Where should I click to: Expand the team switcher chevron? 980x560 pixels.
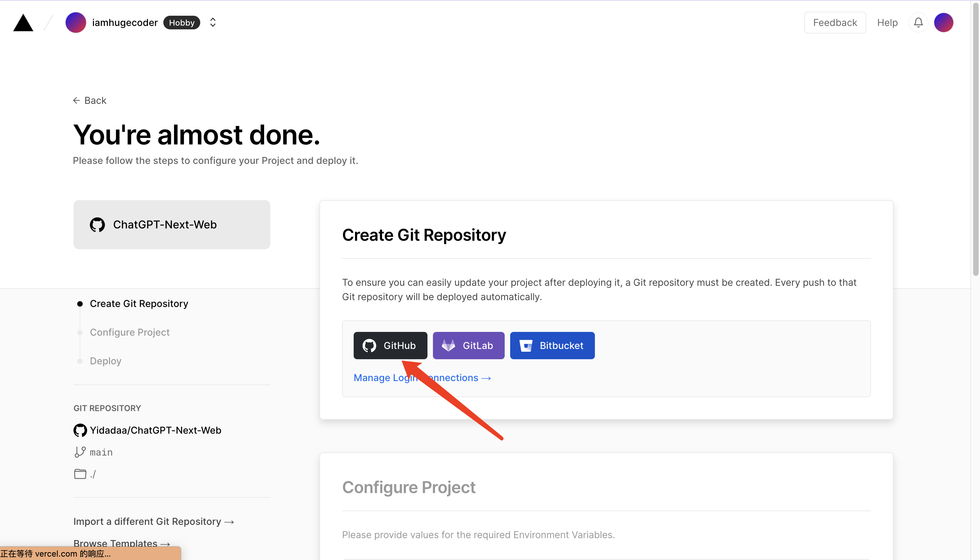[213, 23]
